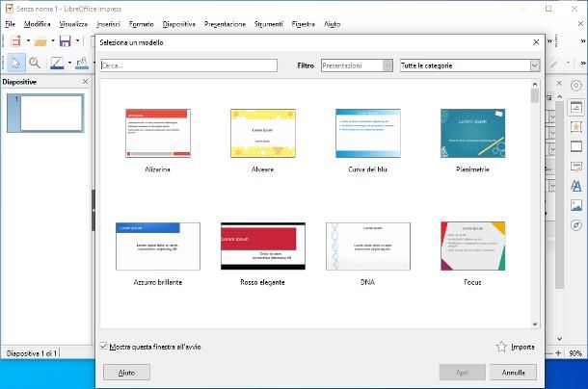Open the Finestra menu
The image size is (588, 389).
point(304,24)
